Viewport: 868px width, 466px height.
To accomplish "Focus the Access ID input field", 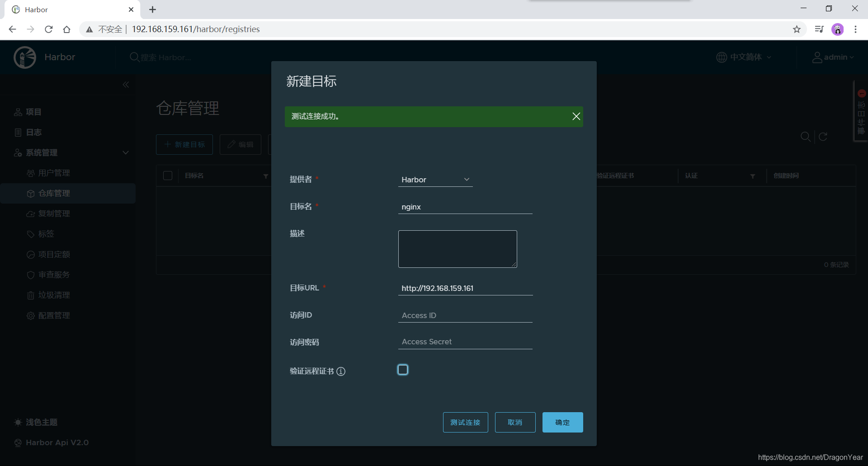I will click(465, 315).
